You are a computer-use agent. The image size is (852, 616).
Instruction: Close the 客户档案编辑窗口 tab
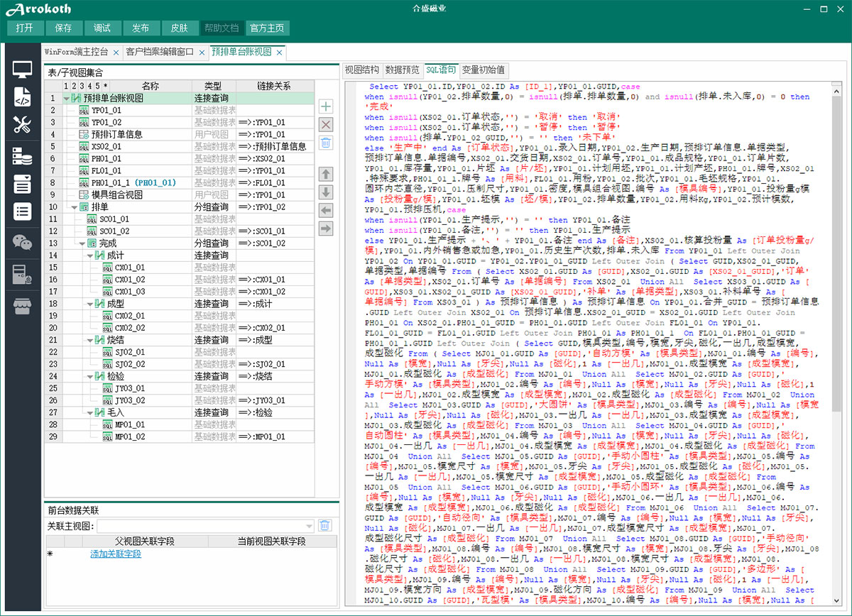point(202,52)
